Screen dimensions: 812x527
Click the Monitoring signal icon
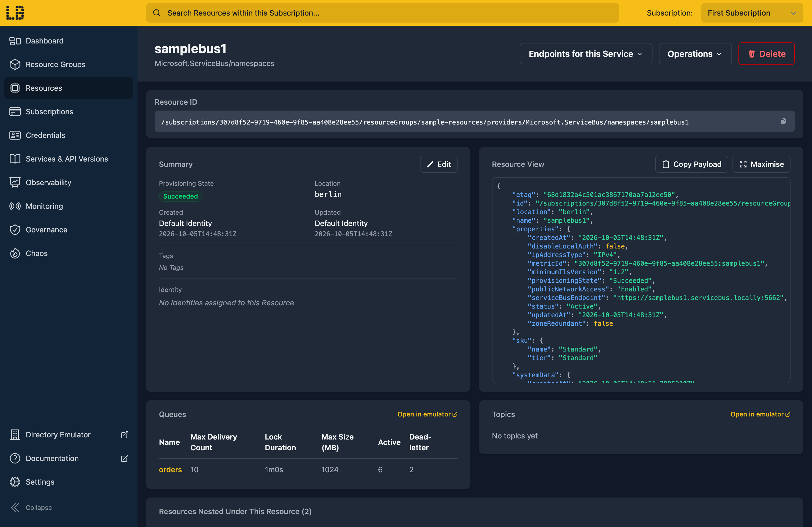pyautogui.click(x=15, y=206)
